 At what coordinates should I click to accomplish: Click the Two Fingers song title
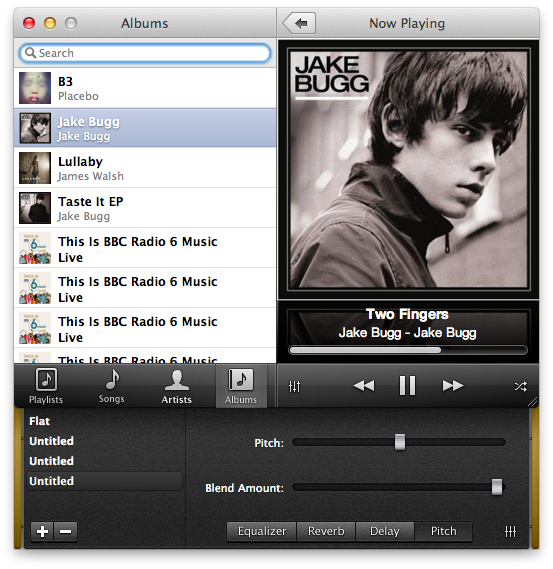tap(407, 314)
